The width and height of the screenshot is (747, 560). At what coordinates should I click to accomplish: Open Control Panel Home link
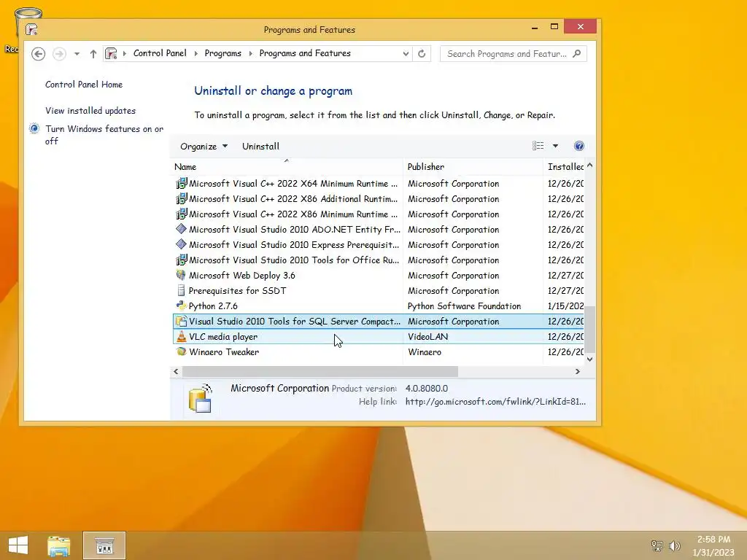coord(84,85)
